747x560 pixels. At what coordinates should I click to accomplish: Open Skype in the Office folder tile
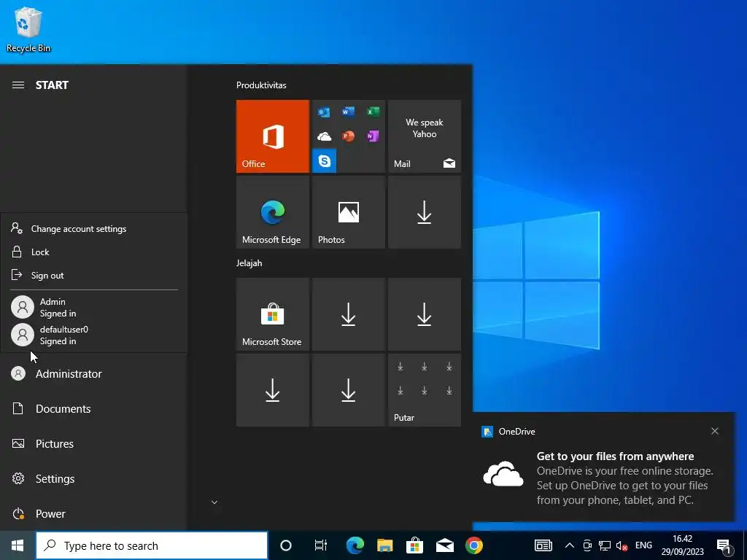coord(324,161)
